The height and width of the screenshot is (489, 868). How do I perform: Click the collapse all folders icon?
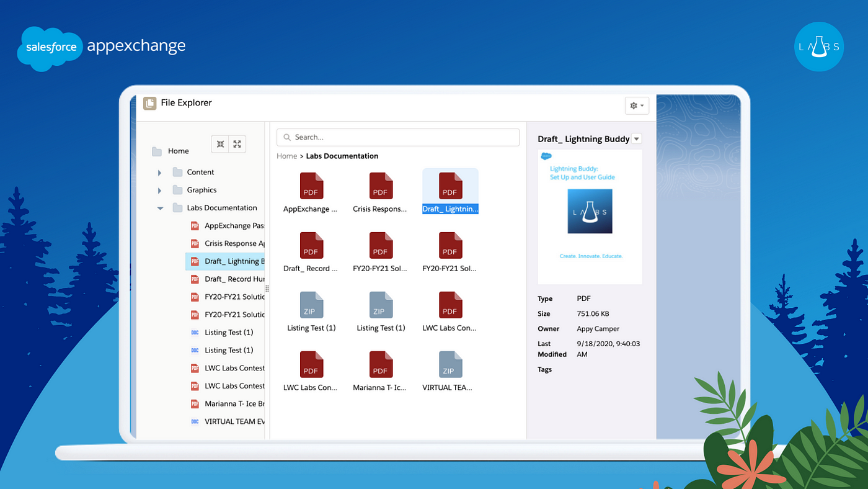[x=220, y=144]
